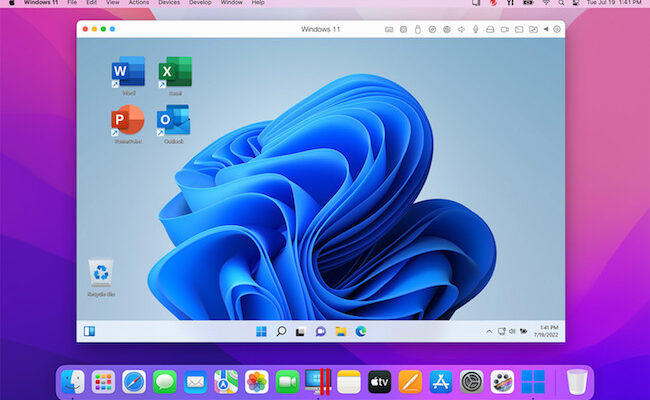Screen dimensions: 650x400
Task: Show hidden tray icons chevron in Windows taskbar
Action: 489,331
